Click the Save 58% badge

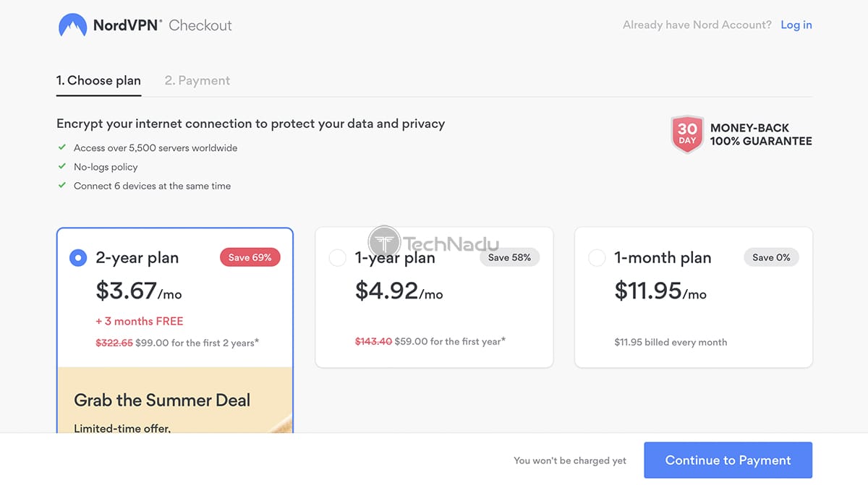point(509,257)
